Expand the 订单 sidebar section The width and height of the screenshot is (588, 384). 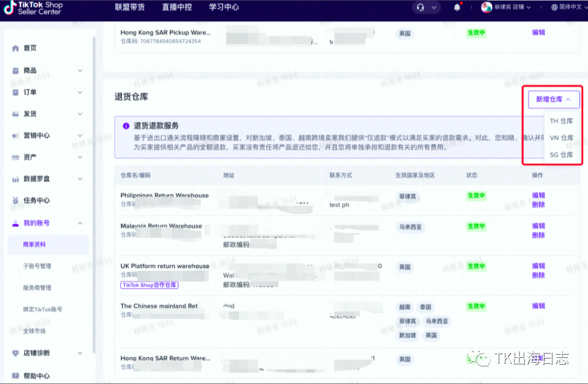click(80, 93)
